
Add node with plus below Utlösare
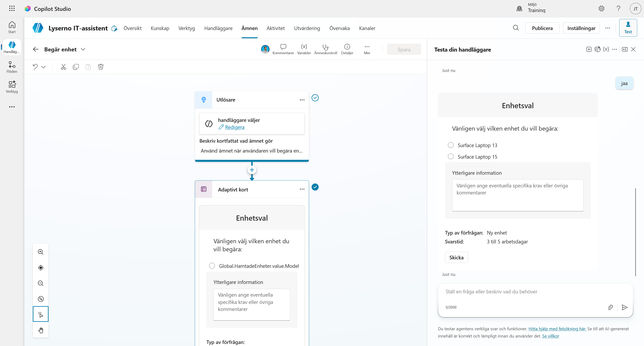pyautogui.click(x=252, y=170)
